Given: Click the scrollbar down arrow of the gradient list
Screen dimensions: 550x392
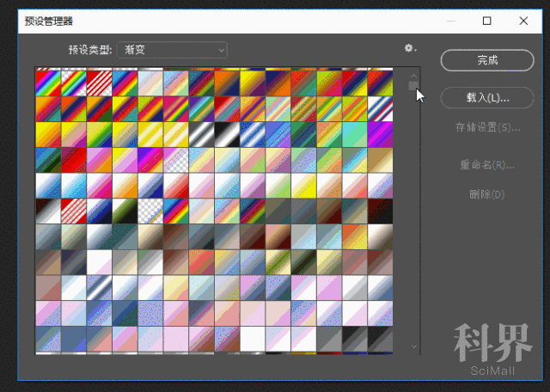Looking at the screenshot, I should tap(413, 346).
